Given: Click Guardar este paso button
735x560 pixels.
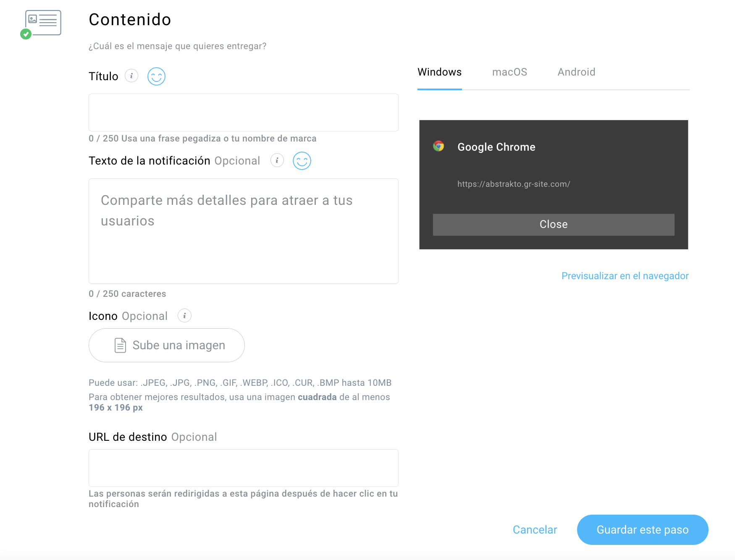Looking at the screenshot, I should [643, 530].
